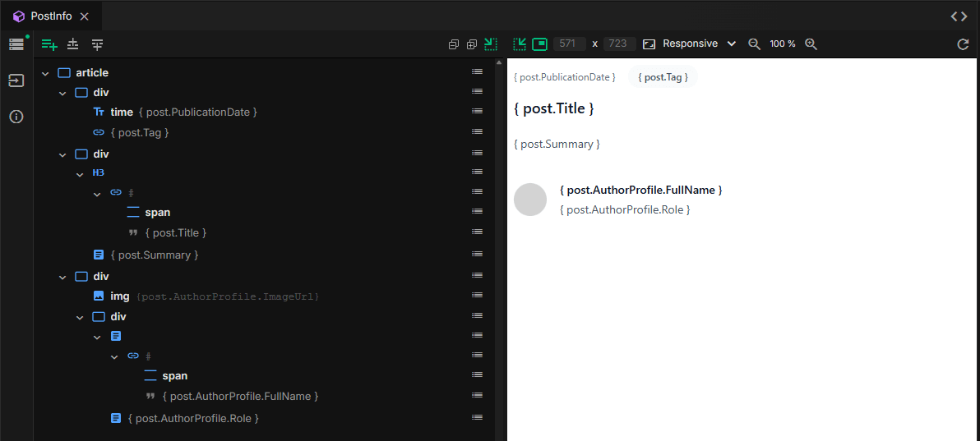Click the insert-above icon in tree toolbar
This screenshot has width=980, height=441.
(x=73, y=44)
